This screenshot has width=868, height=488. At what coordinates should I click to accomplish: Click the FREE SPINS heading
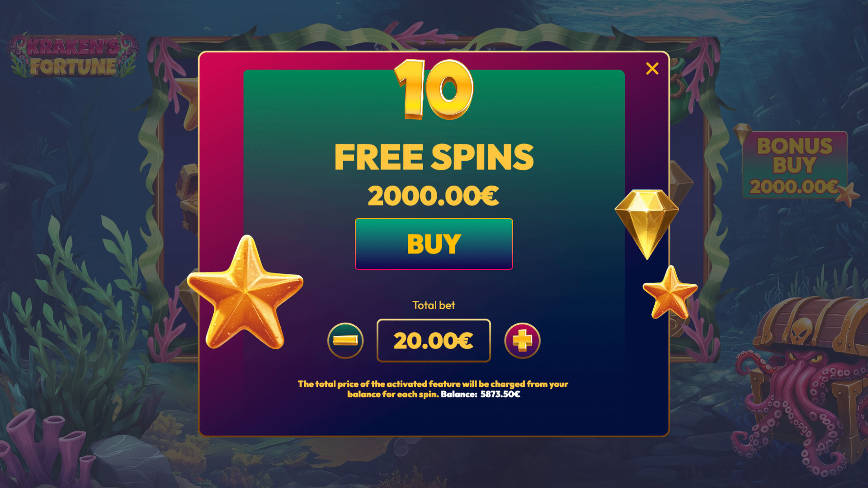click(434, 157)
